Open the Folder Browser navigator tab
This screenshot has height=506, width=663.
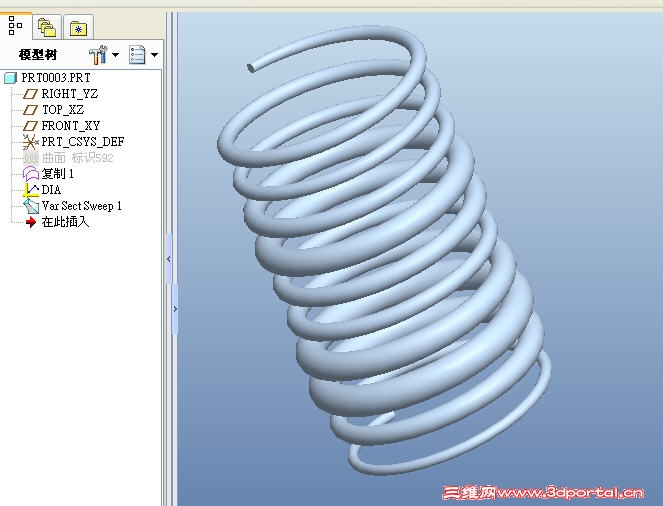tap(47, 27)
